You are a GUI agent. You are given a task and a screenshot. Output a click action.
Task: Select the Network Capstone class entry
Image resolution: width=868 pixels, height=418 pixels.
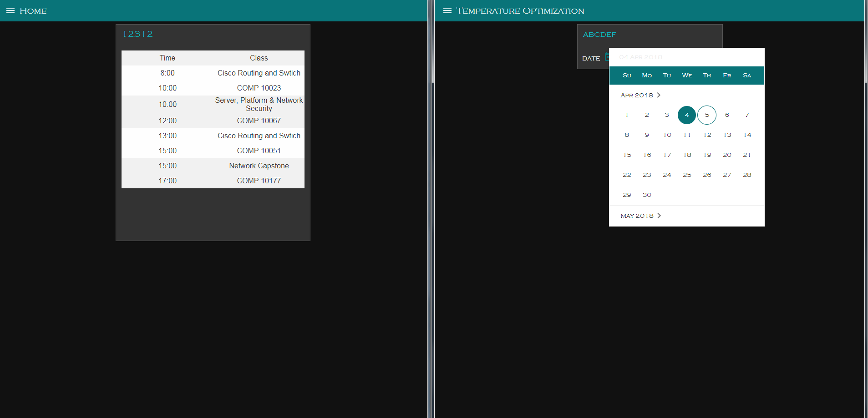pos(259,166)
